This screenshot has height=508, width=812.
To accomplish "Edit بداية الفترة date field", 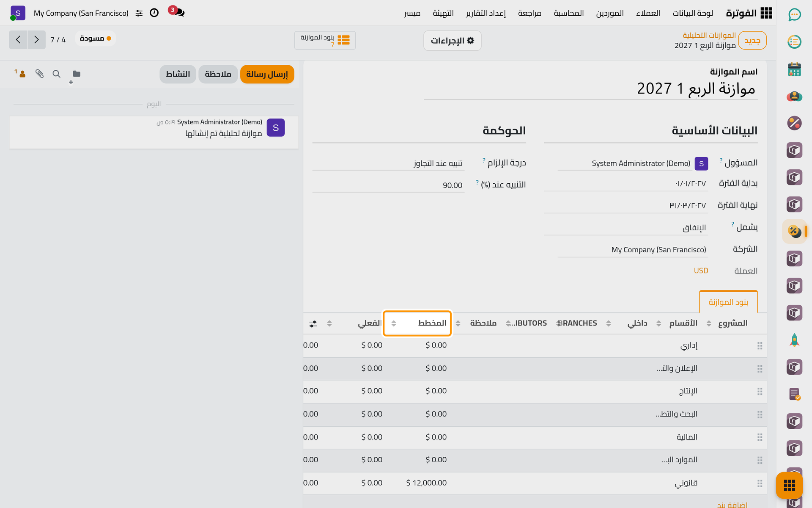I will (626, 184).
